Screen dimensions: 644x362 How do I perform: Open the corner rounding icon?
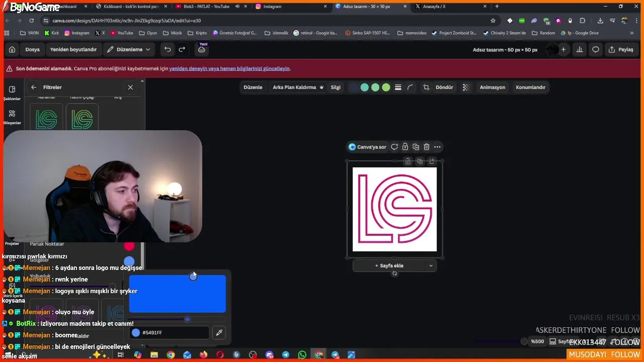411,87
